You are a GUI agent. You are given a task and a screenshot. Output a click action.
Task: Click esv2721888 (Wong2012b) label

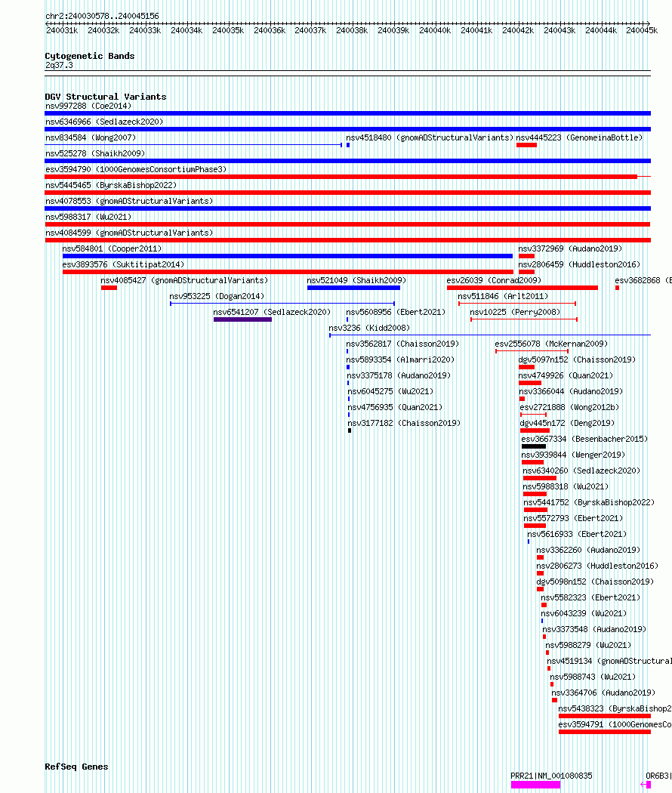(x=569, y=407)
